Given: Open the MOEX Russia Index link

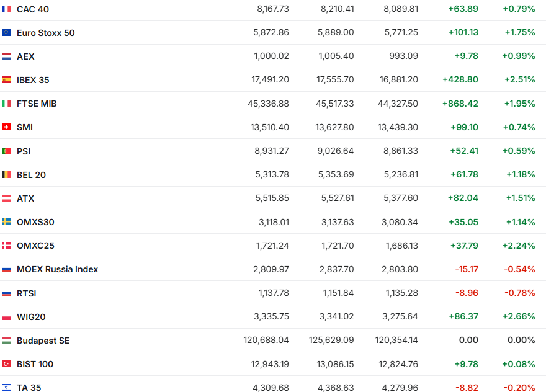Looking at the screenshot, I should tap(57, 269).
